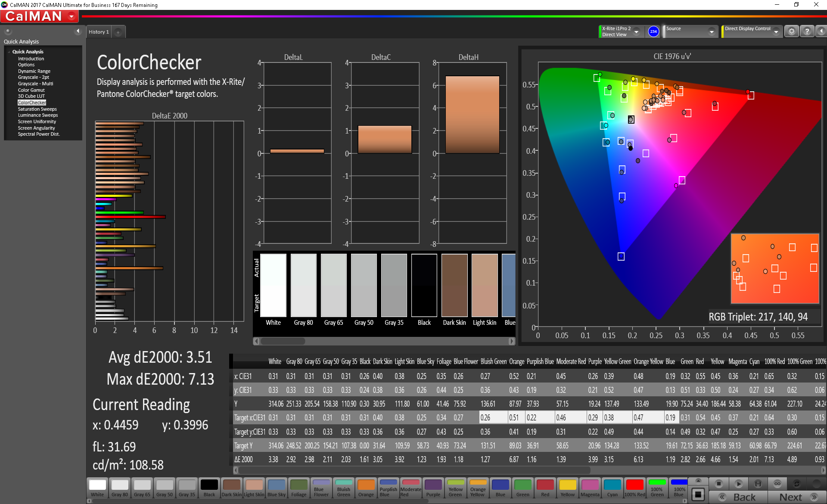Click the blue 234 meter timer circle

[653, 31]
